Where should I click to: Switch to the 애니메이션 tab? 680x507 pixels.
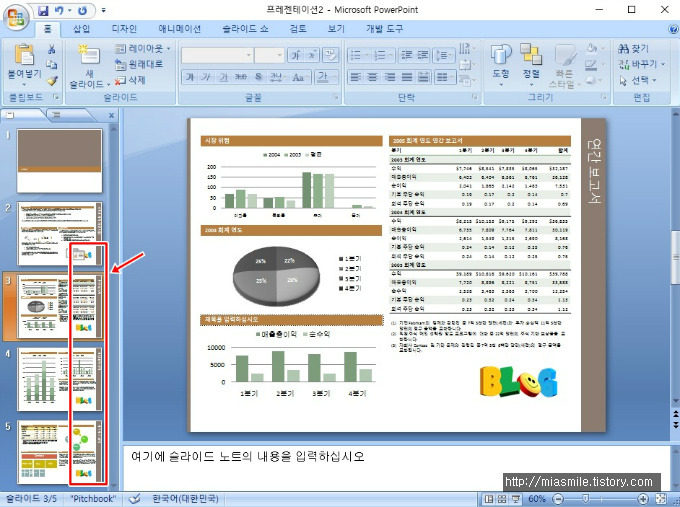[x=180, y=29]
